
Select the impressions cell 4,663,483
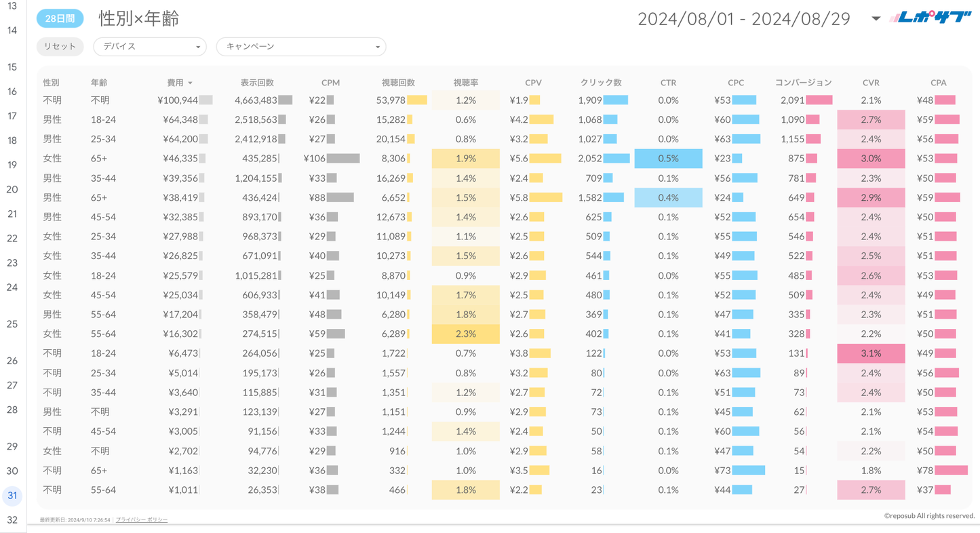click(x=256, y=100)
